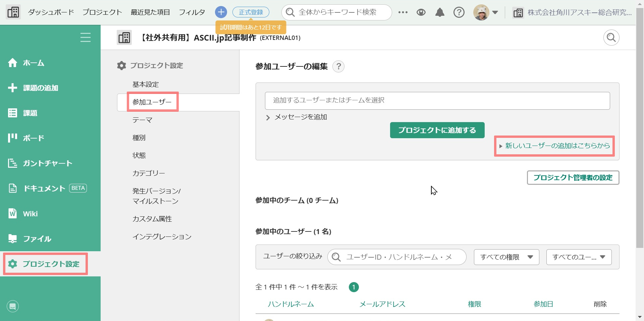Open the Gantt chart view
The image size is (644, 321).
coord(47,163)
